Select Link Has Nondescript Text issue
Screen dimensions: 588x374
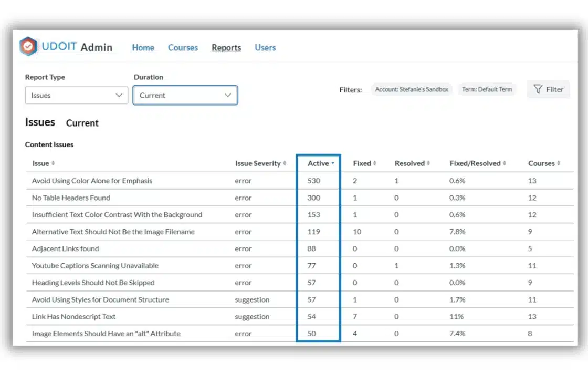point(73,317)
